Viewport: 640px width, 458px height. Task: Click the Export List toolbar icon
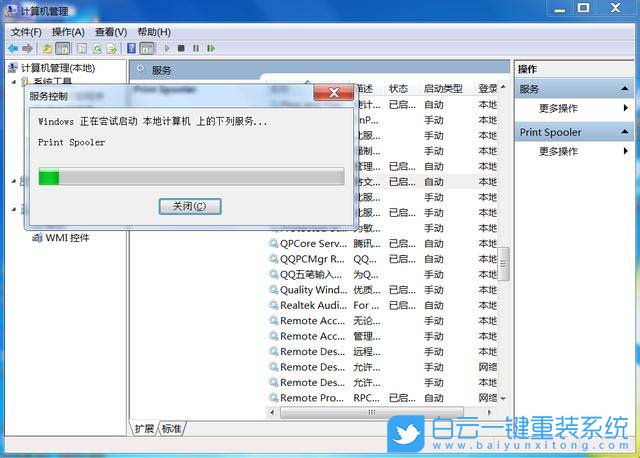(111, 49)
